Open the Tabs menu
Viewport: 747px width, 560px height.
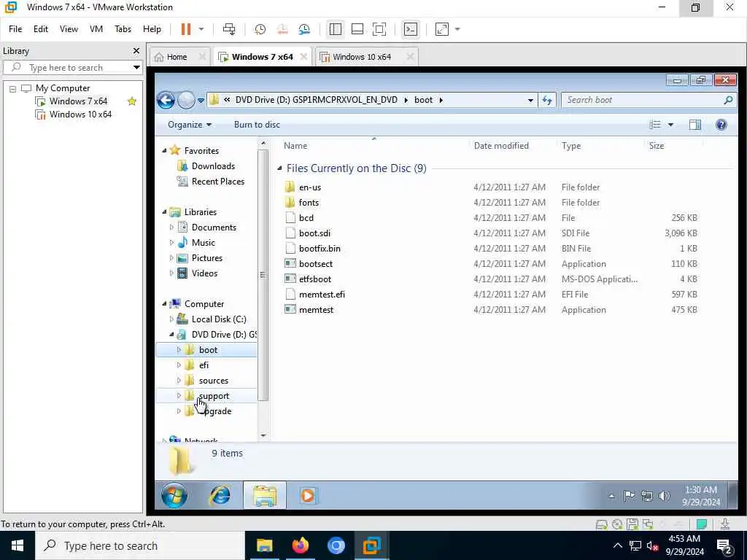coord(123,29)
